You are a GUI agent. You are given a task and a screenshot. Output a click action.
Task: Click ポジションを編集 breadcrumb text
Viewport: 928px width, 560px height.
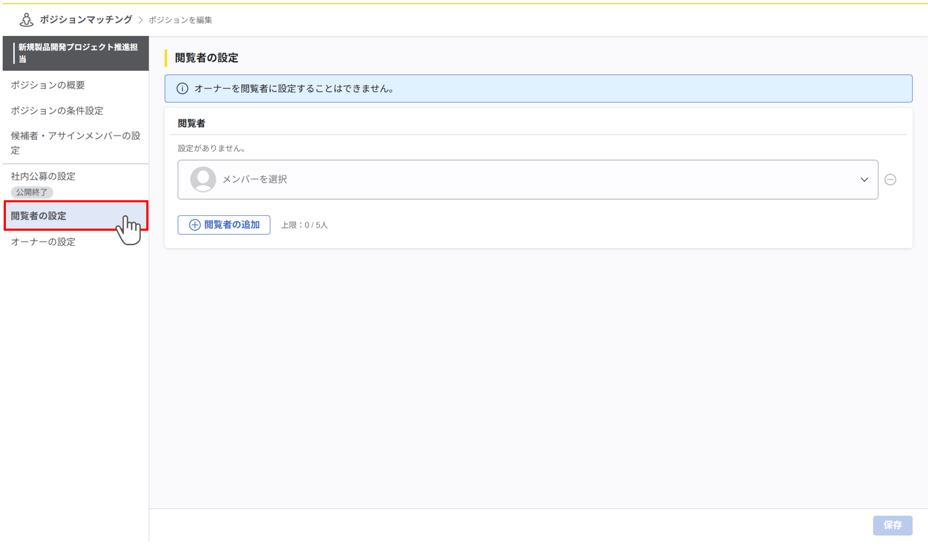180,20
